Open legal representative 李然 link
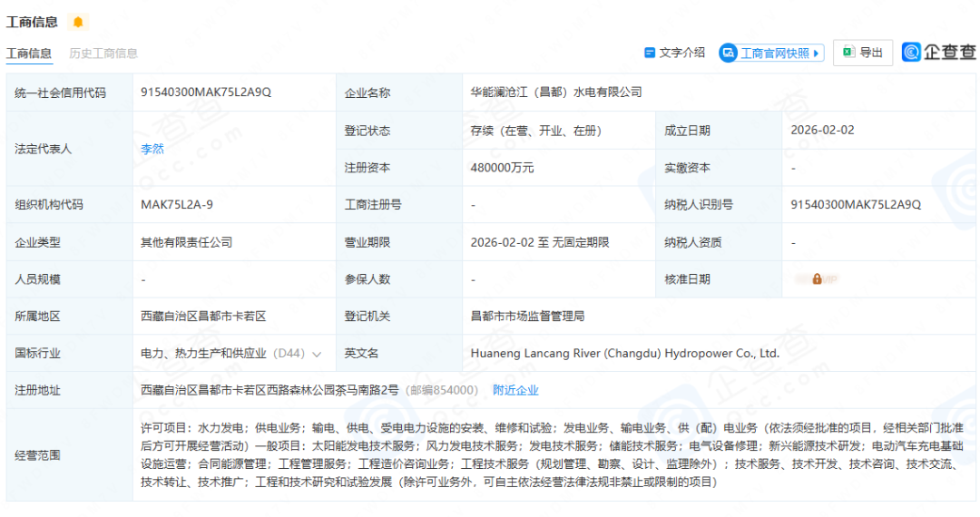980x517 pixels. coord(152,149)
